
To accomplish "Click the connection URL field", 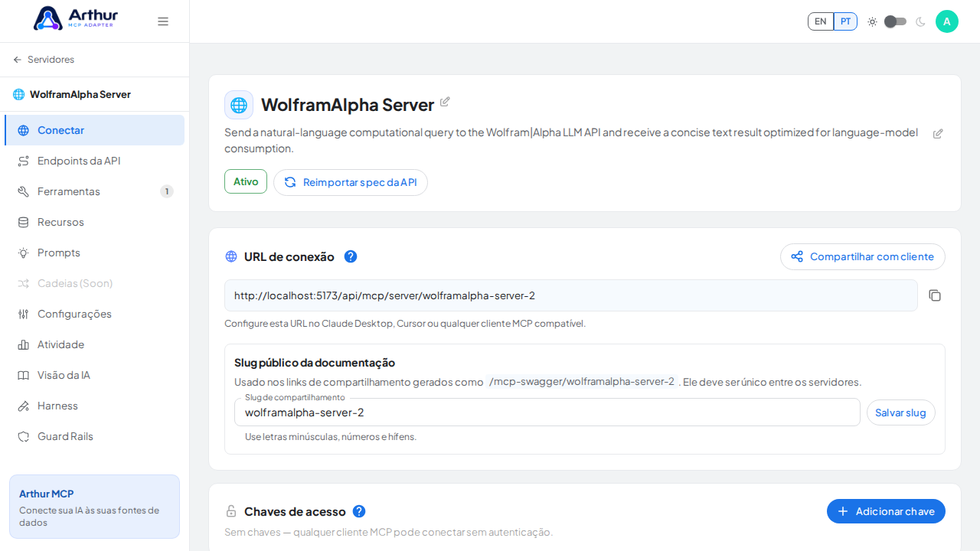I will click(570, 295).
